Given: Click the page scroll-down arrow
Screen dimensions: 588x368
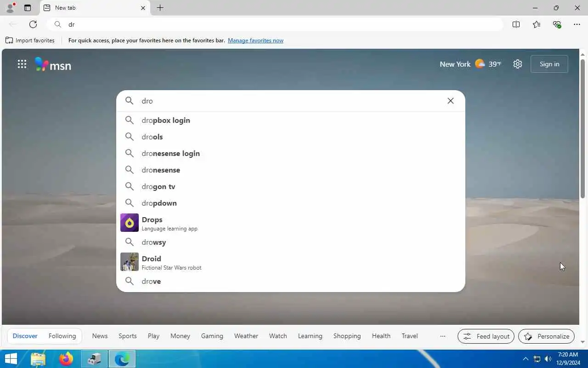Looking at the screenshot, I should coord(583,342).
